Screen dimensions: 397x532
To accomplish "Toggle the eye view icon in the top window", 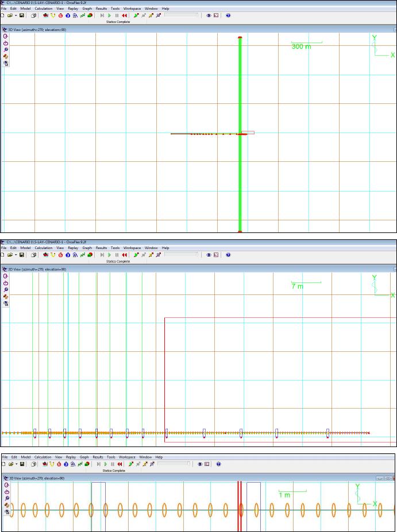I will (x=209, y=15).
